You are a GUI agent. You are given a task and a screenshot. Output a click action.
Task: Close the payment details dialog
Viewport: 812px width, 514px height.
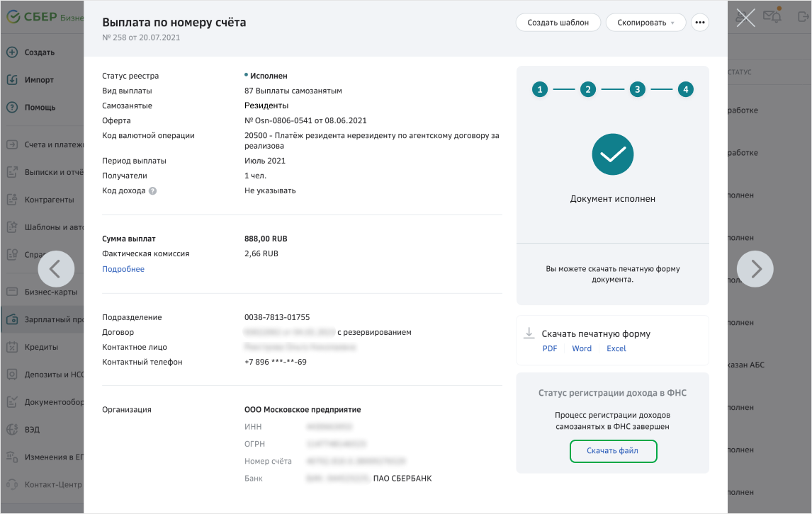(x=745, y=18)
